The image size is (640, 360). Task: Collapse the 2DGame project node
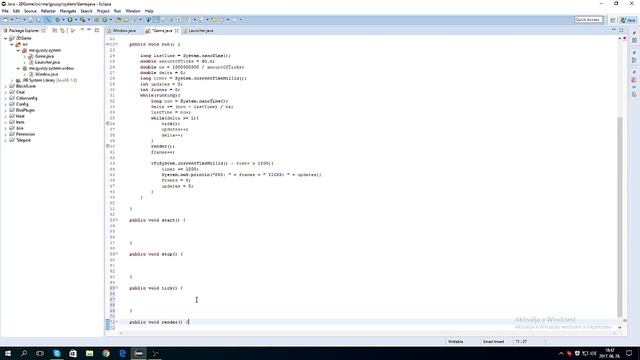pyautogui.click(x=6, y=38)
